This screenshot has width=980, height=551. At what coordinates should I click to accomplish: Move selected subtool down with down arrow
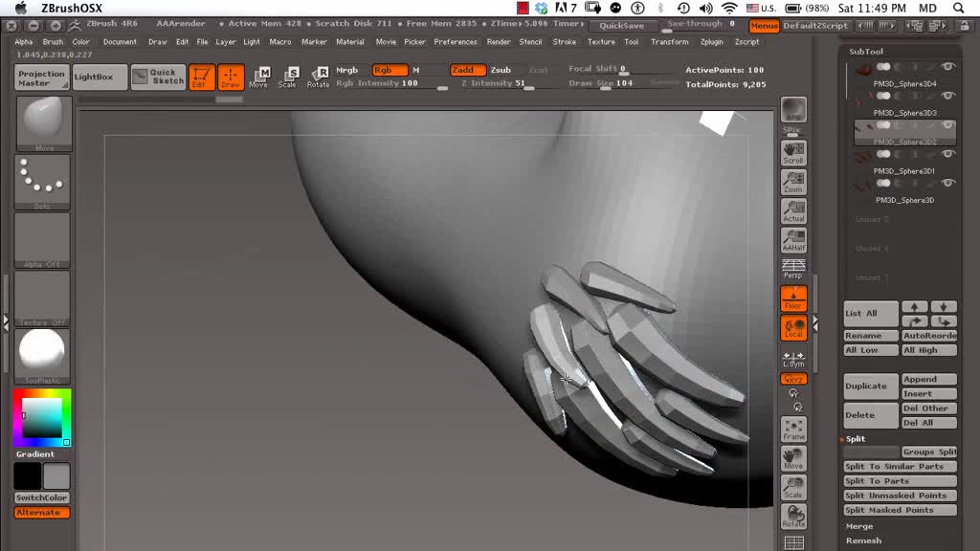coord(944,307)
